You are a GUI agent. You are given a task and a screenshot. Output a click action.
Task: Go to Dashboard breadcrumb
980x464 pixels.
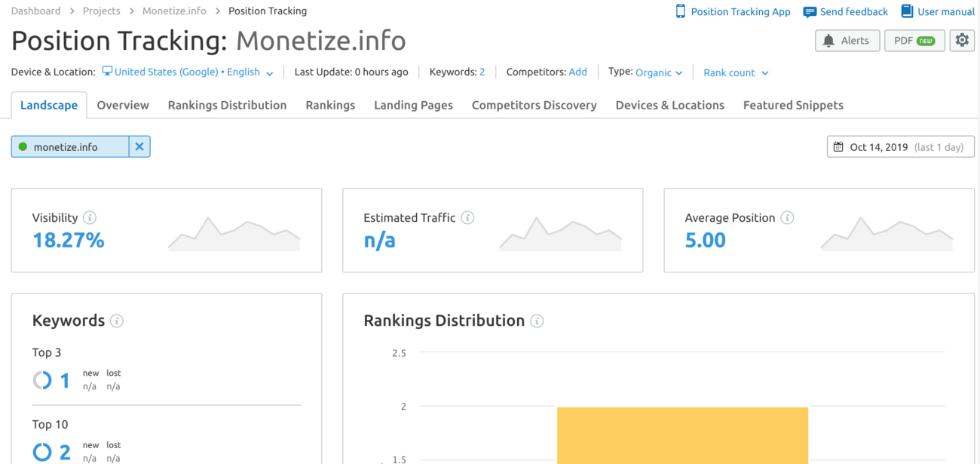35,11
